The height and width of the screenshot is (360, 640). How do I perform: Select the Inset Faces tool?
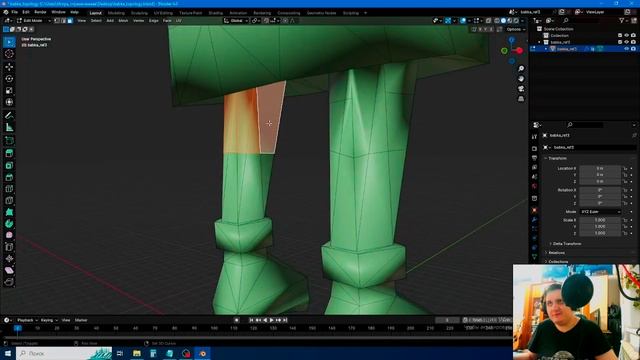click(x=9, y=165)
